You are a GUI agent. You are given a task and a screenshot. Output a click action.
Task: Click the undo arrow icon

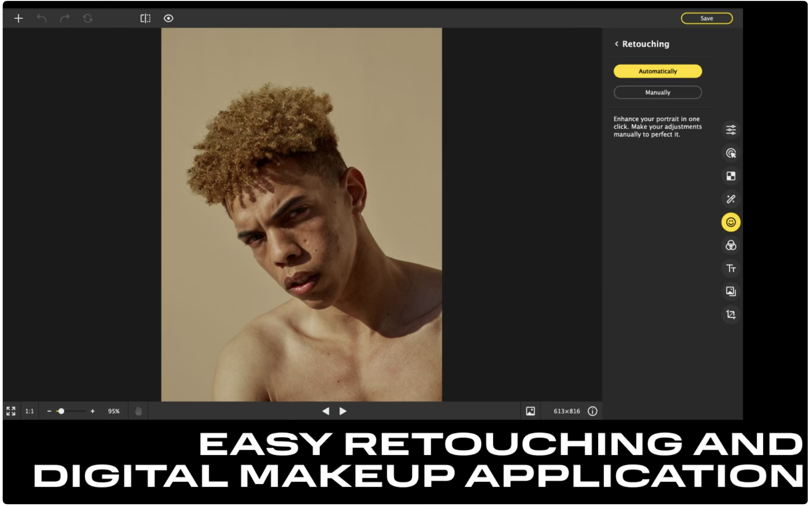[42, 18]
